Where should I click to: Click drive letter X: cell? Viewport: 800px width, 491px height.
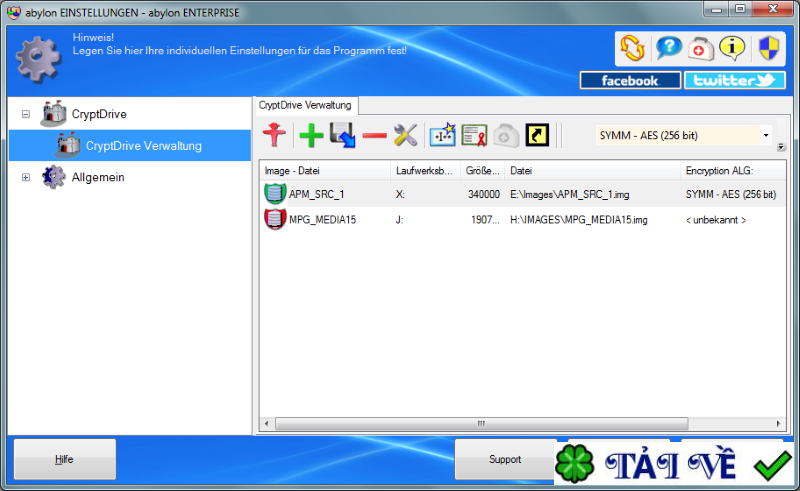(401, 194)
